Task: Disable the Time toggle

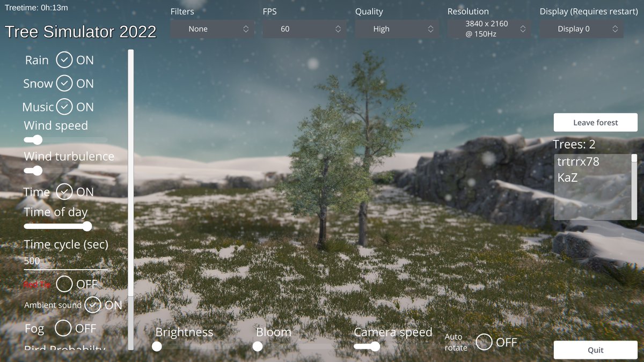Action: (x=64, y=191)
